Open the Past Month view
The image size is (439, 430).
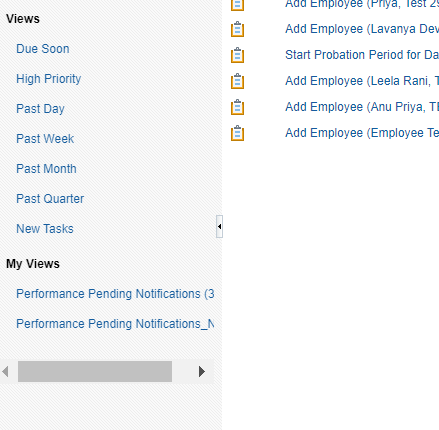tap(46, 169)
